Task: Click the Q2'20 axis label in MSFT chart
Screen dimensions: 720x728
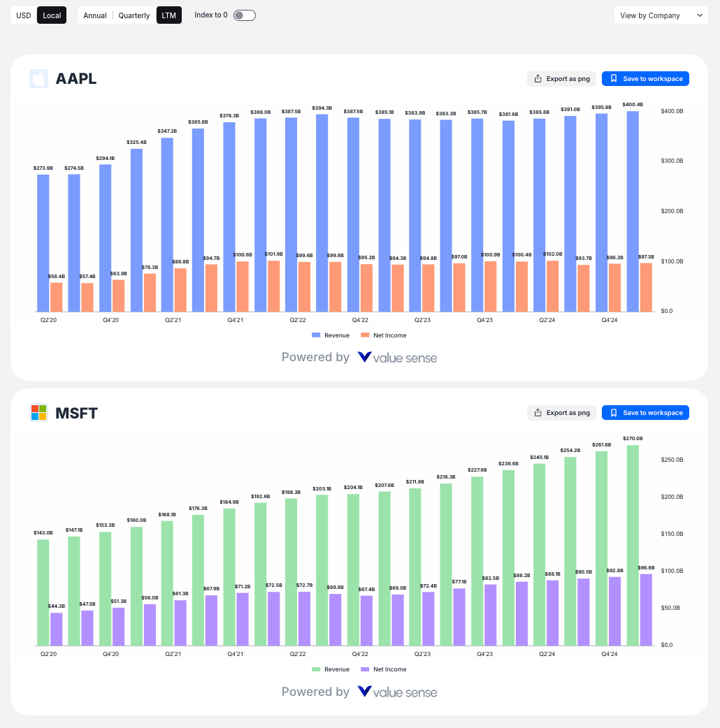Action: [48, 654]
